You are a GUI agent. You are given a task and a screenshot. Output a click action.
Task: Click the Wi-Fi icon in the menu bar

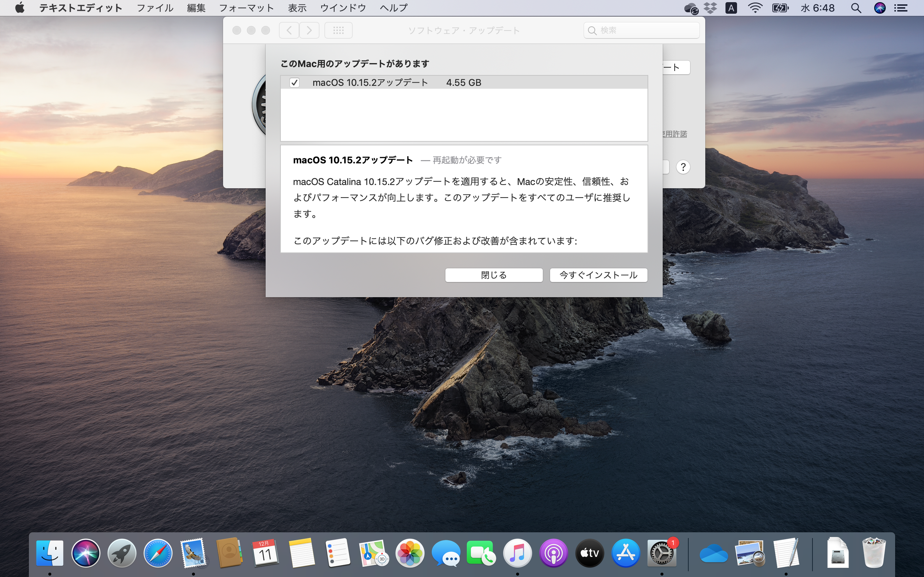click(x=755, y=8)
